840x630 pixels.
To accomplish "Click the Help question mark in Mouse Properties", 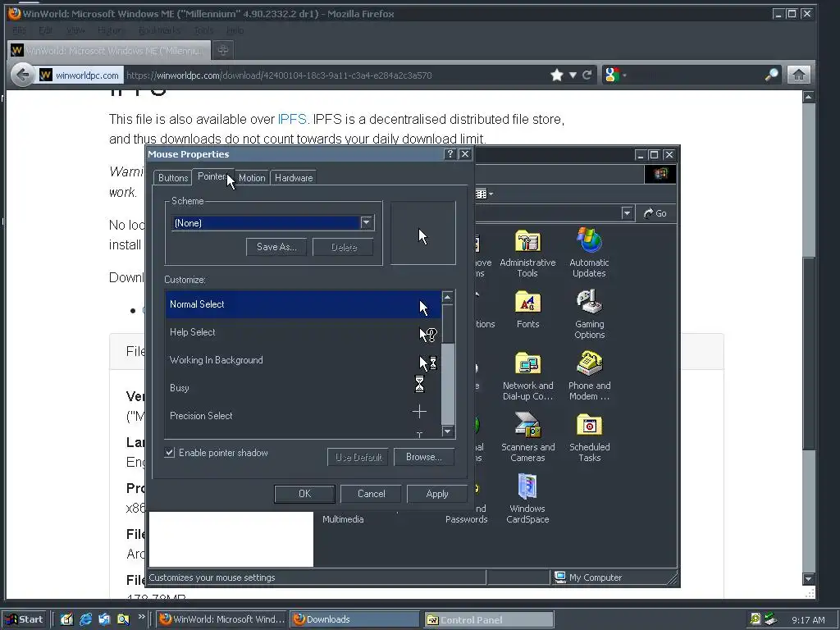I will (x=450, y=154).
